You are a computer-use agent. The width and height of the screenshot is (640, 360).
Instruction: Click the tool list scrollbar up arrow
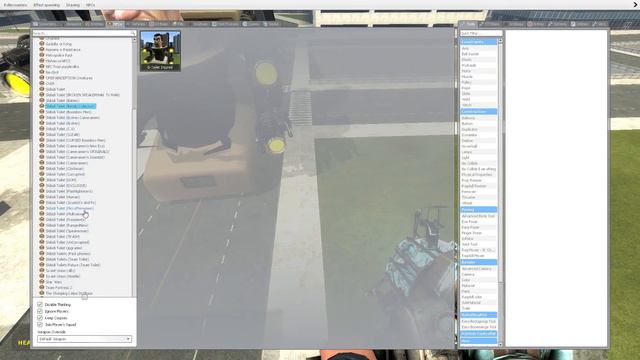pos(500,41)
